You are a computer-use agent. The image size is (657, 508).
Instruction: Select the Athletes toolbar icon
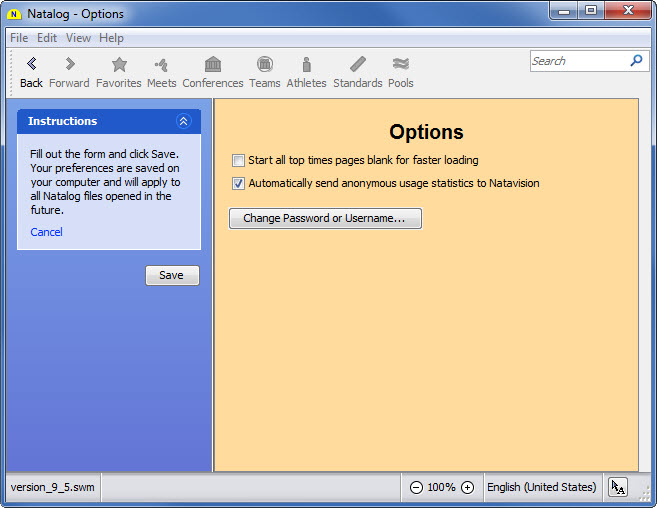coord(306,65)
